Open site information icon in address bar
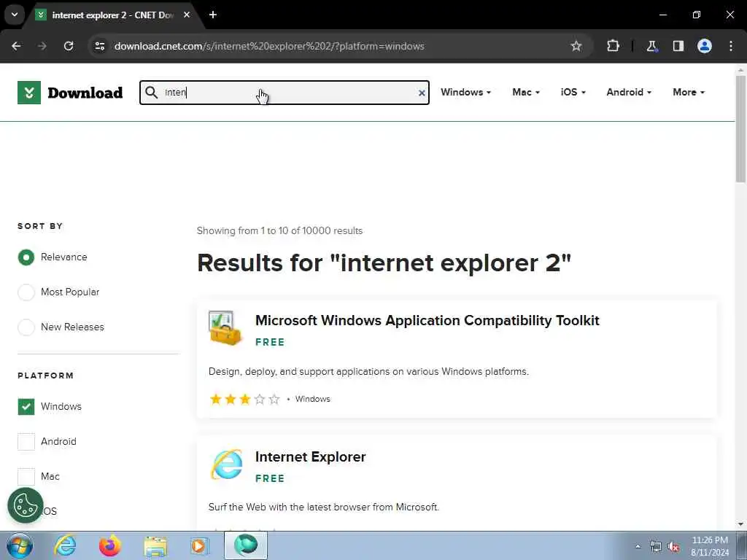747x560 pixels. point(100,46)
